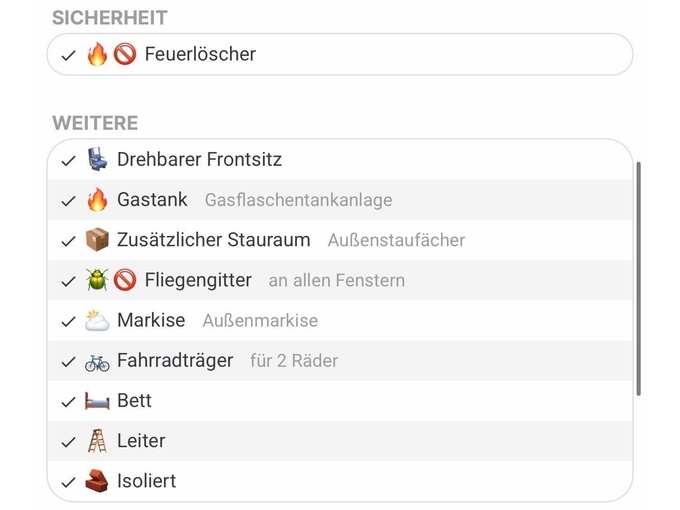Viewport: 680px width, 510px height.
Task: Click the sun-cloud icon next to Markise
Action: tap(97, 320)
